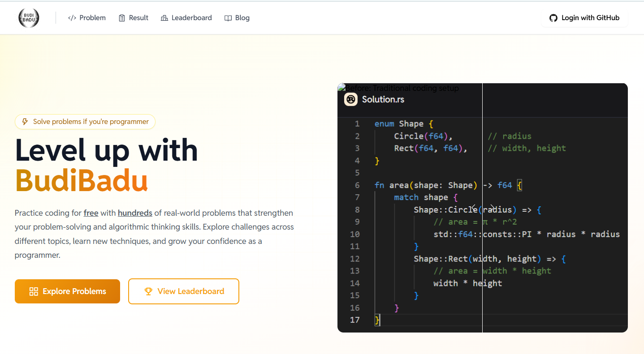Viewport: 644px width, 354px height.
Task: Open the Leaderboard nav item
Action: click(x=191, y=18)
